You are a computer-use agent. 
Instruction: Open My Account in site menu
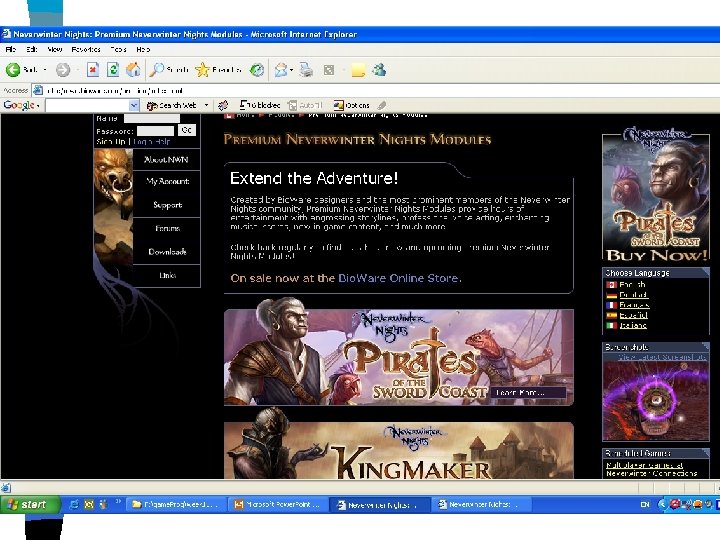167,181
